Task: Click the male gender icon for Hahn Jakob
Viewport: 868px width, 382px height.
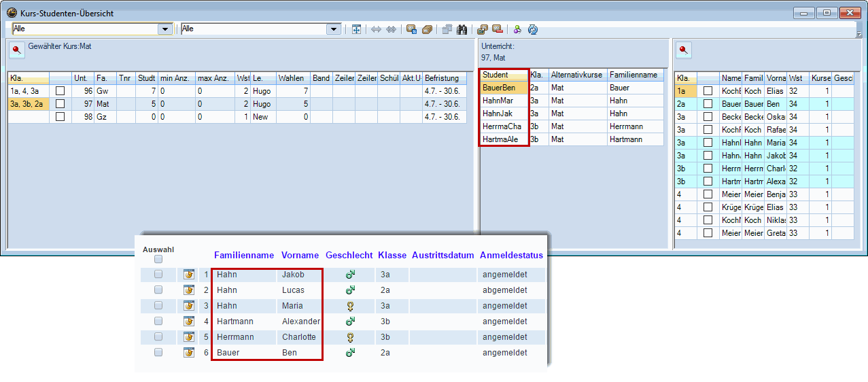Action: point(351,275)
